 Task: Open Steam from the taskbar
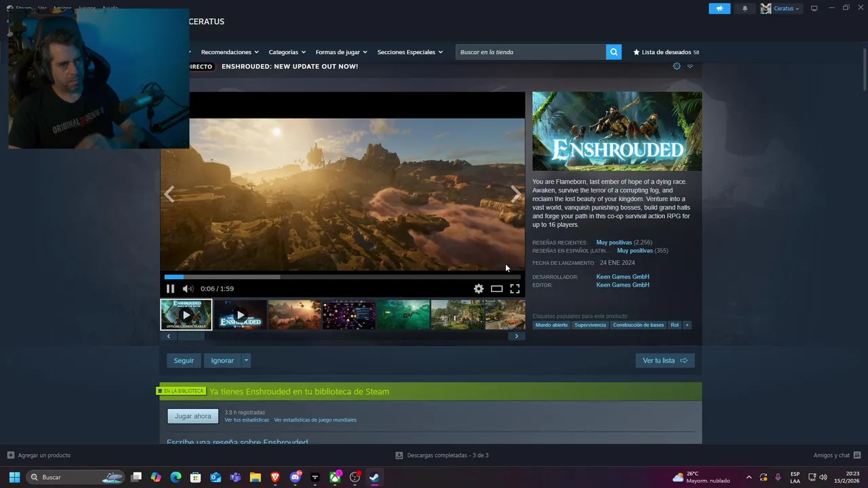pyautogui.click(x=374, y=477)
